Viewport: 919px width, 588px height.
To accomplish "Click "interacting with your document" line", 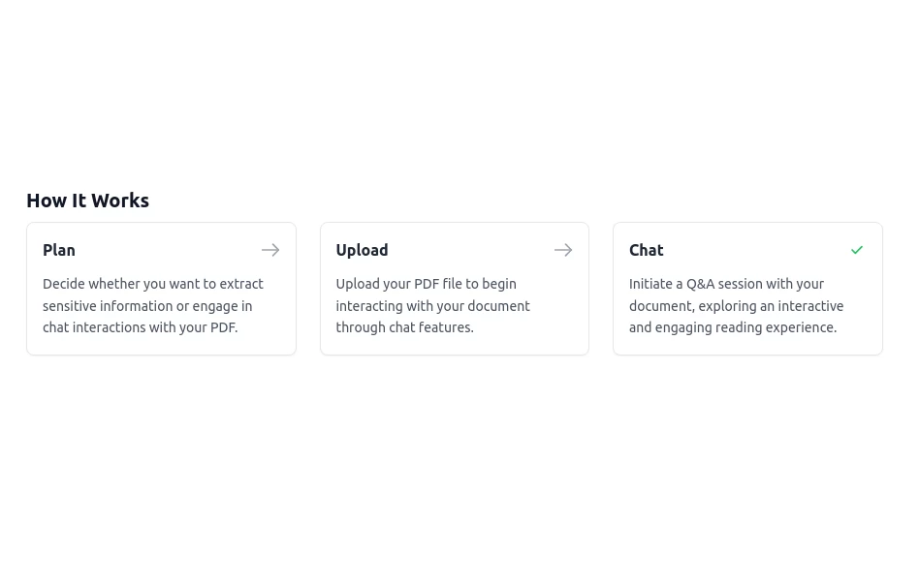I will click(x=433, y=306).
